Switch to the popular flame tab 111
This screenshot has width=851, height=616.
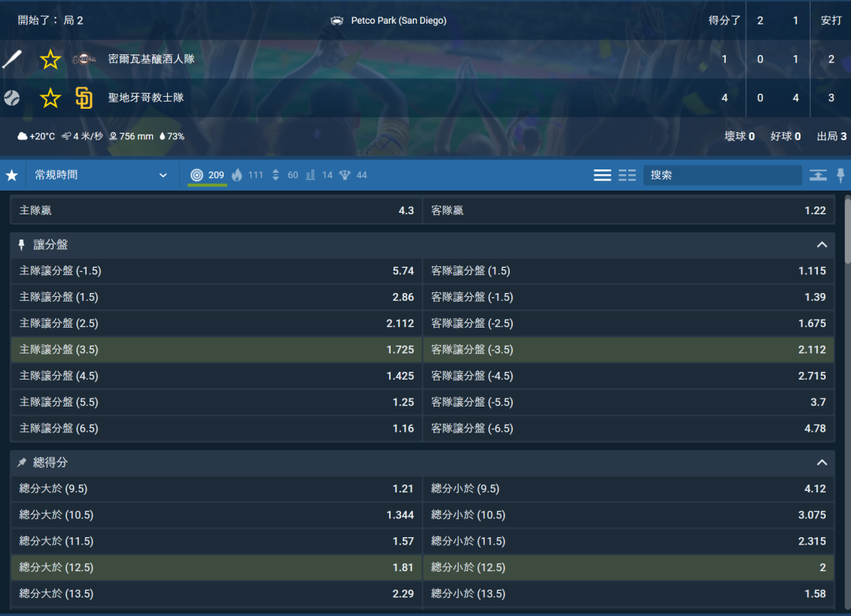247,175
